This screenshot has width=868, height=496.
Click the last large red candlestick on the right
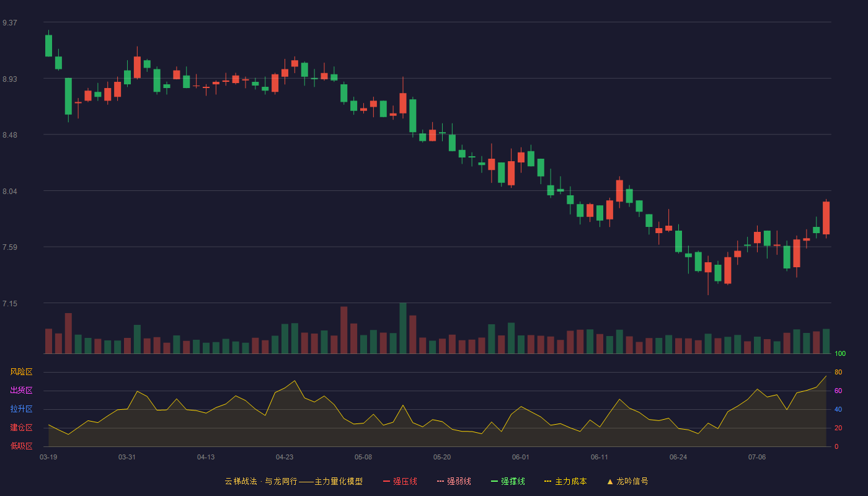[826, 218]
